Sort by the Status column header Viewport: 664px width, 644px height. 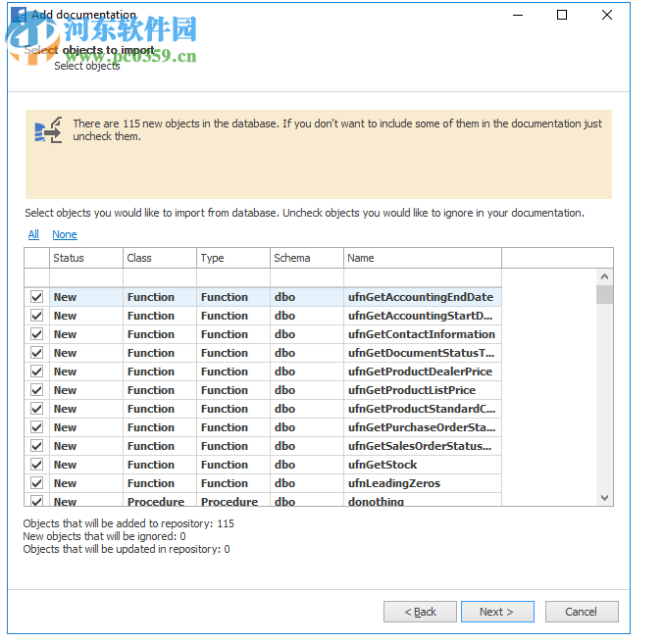[86, 258]
